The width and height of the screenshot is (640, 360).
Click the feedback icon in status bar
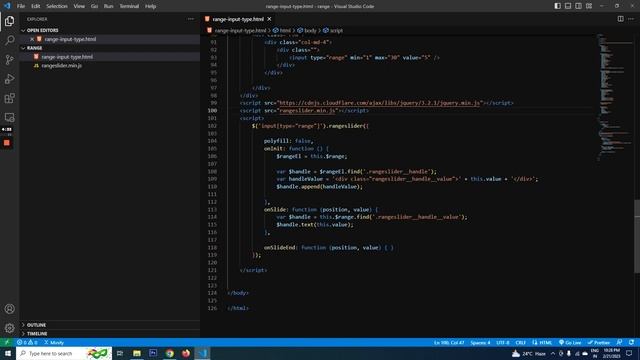pos(620,342)
